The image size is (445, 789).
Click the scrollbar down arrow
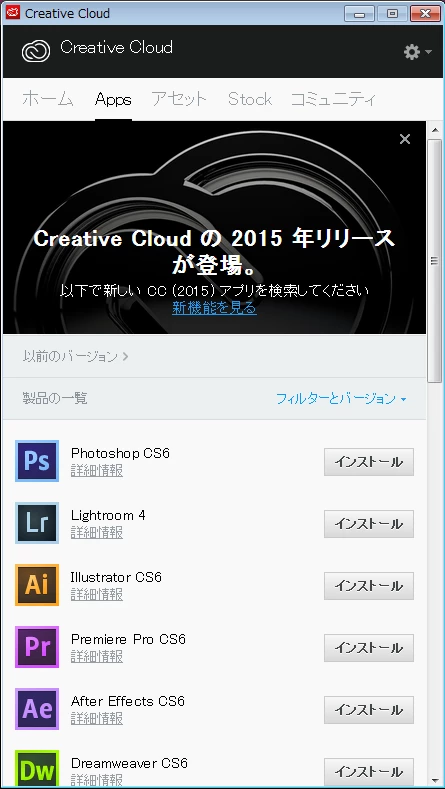click(x=434, y=780)
